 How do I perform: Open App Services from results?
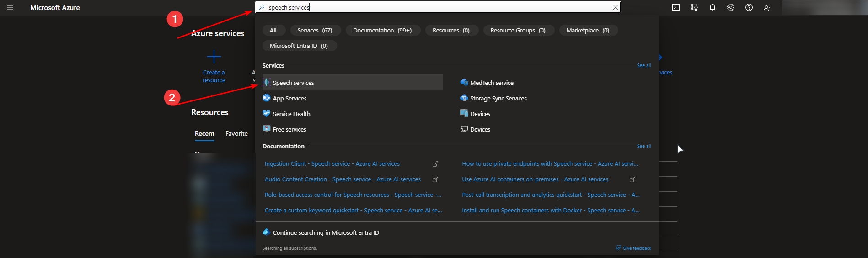tap(289, 98)
